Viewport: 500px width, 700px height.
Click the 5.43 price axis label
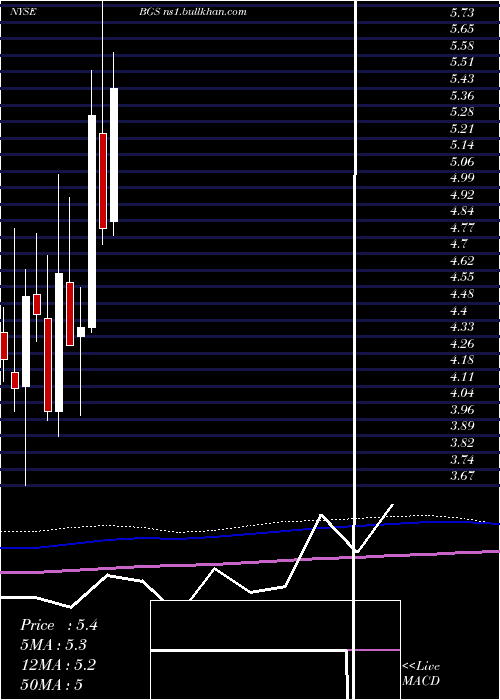point(462,79)
